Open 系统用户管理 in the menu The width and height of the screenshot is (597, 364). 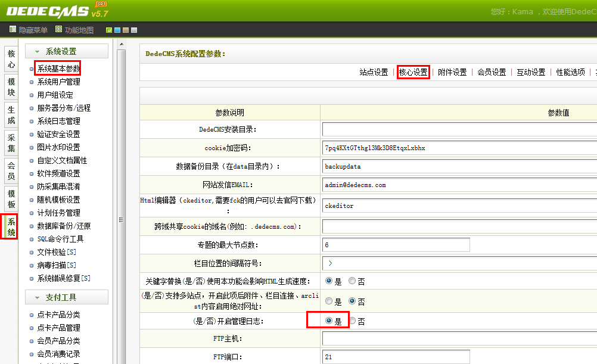coord(58,82)
